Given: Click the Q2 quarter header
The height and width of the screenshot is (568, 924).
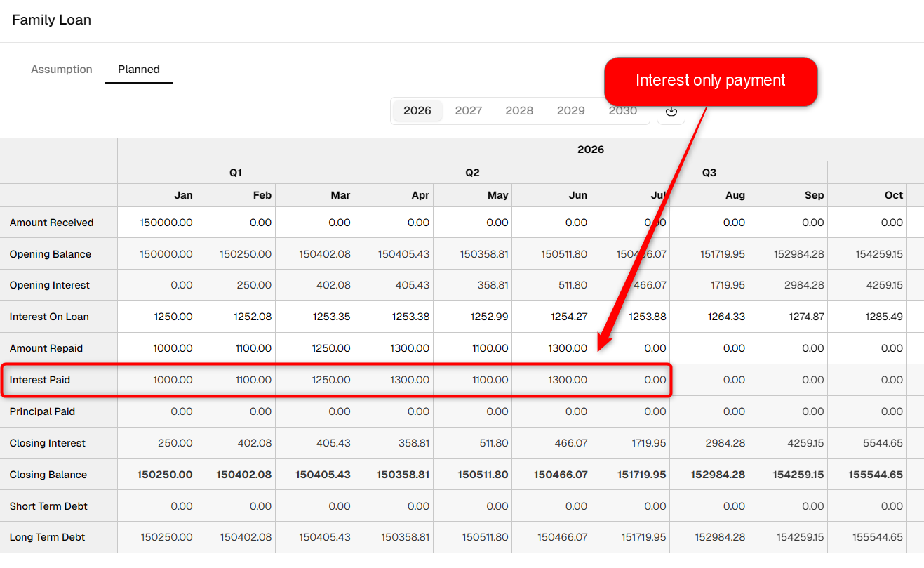Looking at the screenshot, I should [x=472, y=173].
